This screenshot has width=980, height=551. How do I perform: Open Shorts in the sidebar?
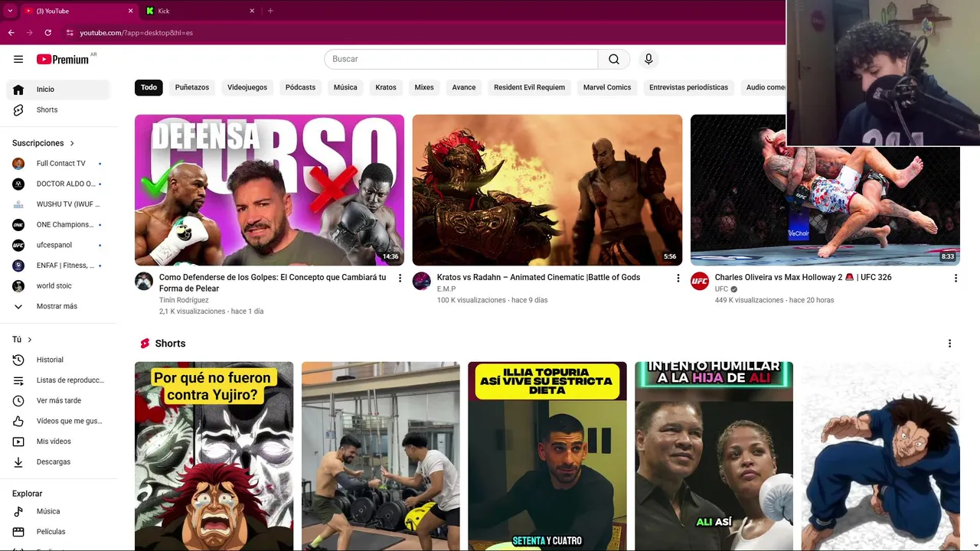tap(58, 109)
